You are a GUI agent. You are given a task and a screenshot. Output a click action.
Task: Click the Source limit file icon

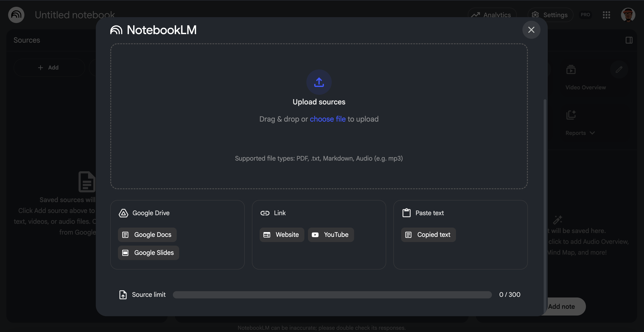pyautogui.click(x=123, y=295)
